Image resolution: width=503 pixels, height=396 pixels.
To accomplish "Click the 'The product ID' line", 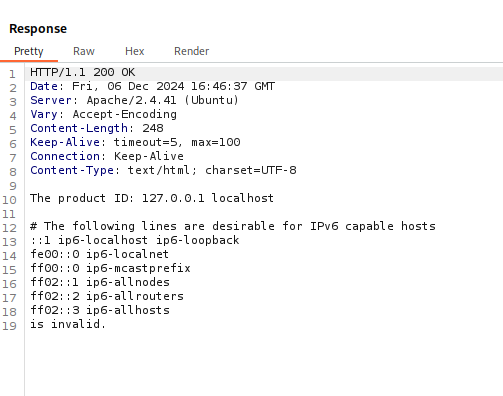I will click(152, 198).
